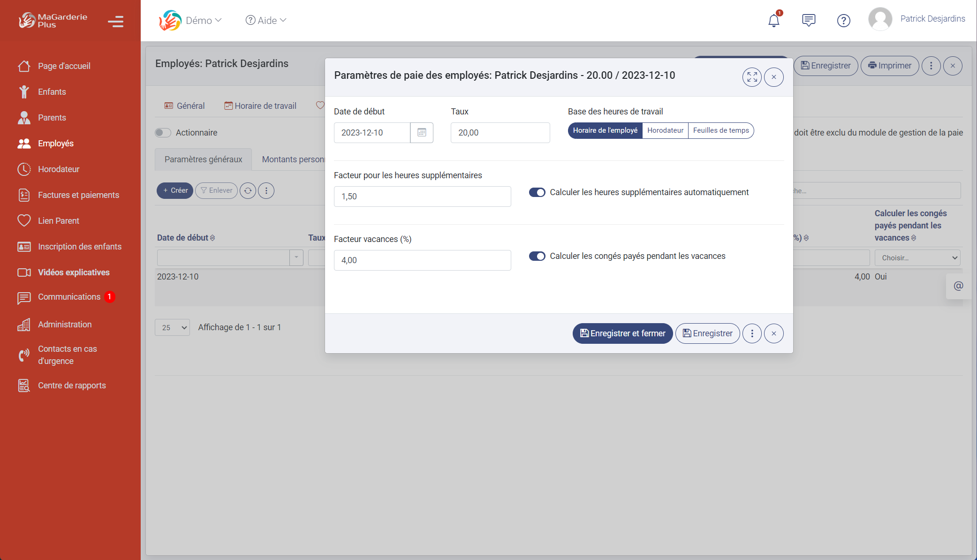Click inside the Taux input field
The height and width of the screenshot is (560, 977).
500,133
